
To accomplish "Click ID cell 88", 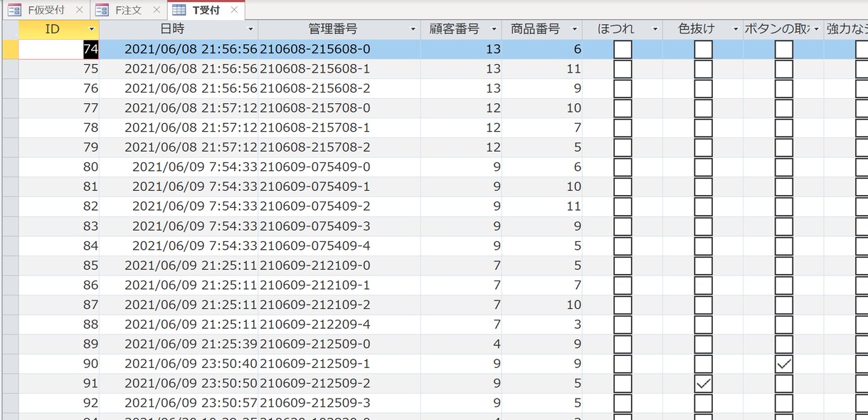I will click(x=58, y=325).
